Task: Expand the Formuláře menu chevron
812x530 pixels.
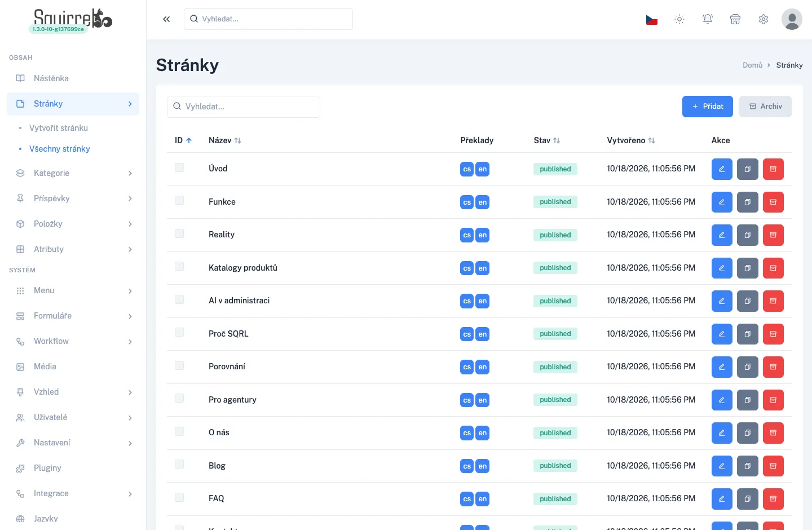Action: [130, 316]
